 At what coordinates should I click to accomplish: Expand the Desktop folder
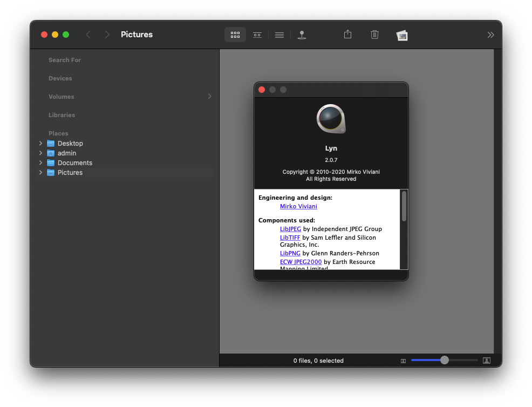pos(40,143)
